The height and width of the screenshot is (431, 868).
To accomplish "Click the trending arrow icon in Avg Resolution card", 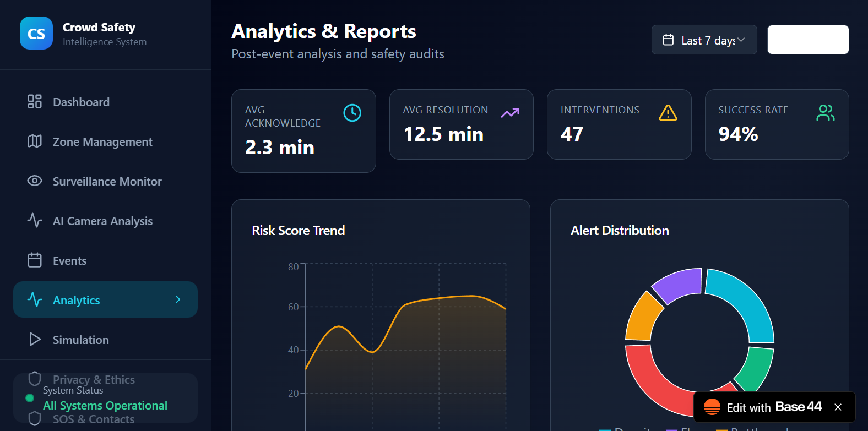I will point(510,113).
